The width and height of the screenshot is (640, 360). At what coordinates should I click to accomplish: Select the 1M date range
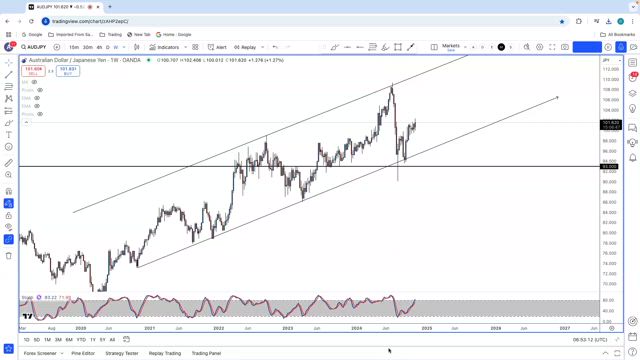point(47,340)
